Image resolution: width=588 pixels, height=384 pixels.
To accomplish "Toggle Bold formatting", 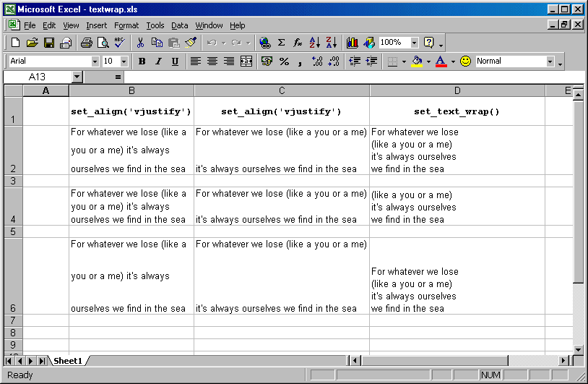I will 142,61.
